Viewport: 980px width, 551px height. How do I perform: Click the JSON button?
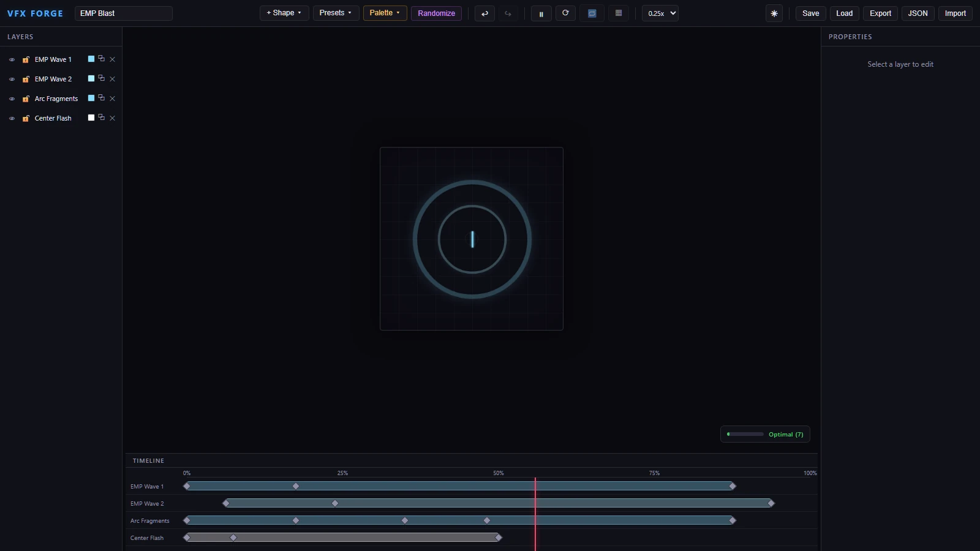[918, 13]
